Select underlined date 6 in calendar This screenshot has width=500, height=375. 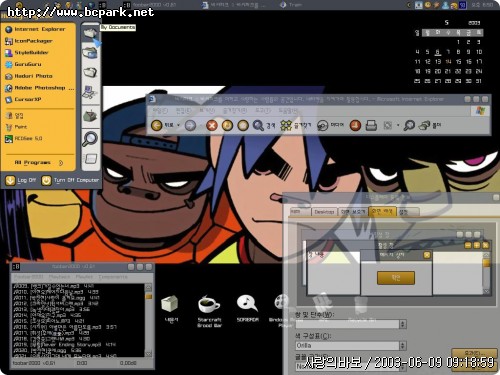point(438,52)
